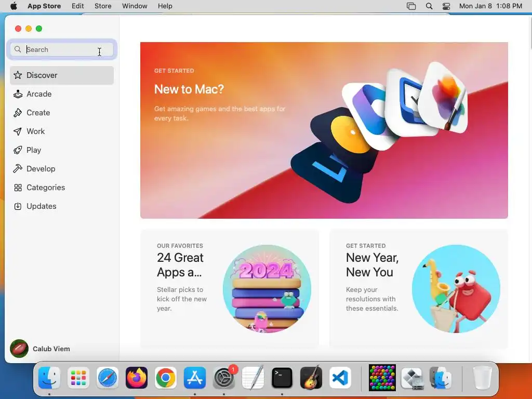This screenshot has height=399, width=532.
Task: Open the Apple menu
Action: [14, 6]
